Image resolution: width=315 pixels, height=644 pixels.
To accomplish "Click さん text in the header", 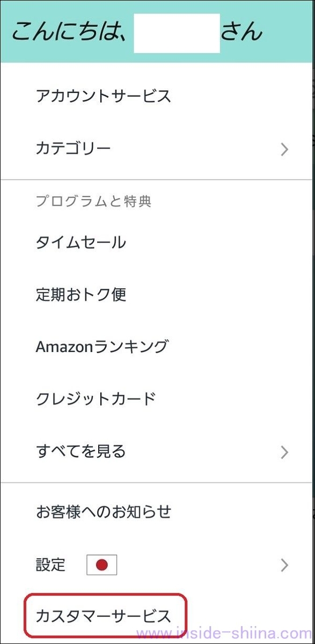I will click(x=241, y=32).
